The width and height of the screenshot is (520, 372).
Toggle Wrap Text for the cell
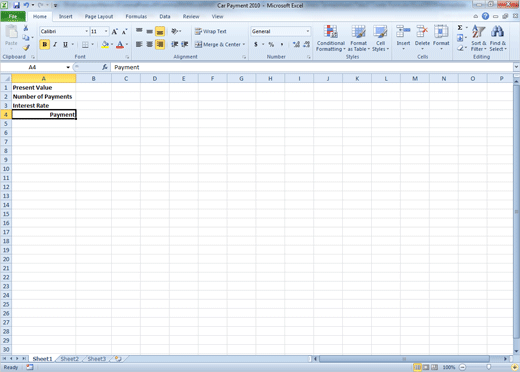[x=211, y=31]
